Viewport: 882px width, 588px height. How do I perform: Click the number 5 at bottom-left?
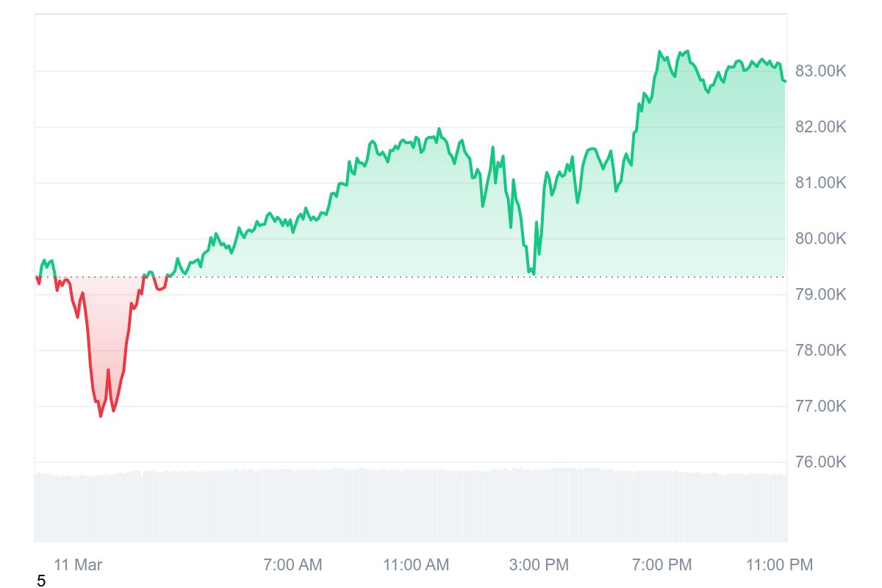[x=41, y=581]
